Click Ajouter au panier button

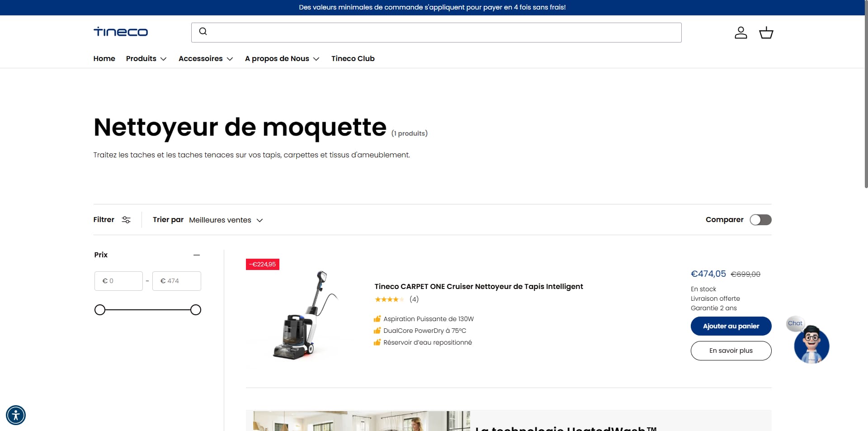[731, 326]
